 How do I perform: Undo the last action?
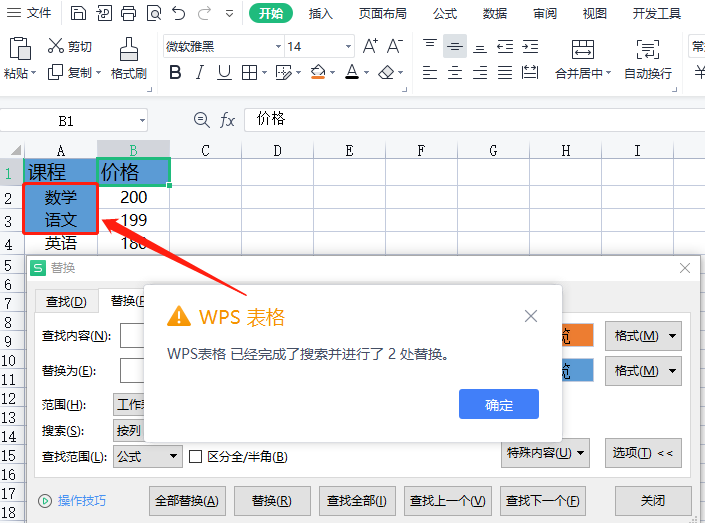(x=178, y=13)
